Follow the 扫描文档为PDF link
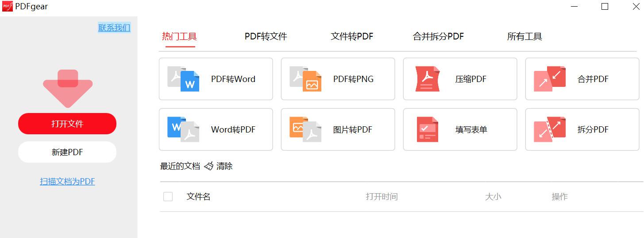The width and height of the screenshot is (644, 238). click(67, 181)
